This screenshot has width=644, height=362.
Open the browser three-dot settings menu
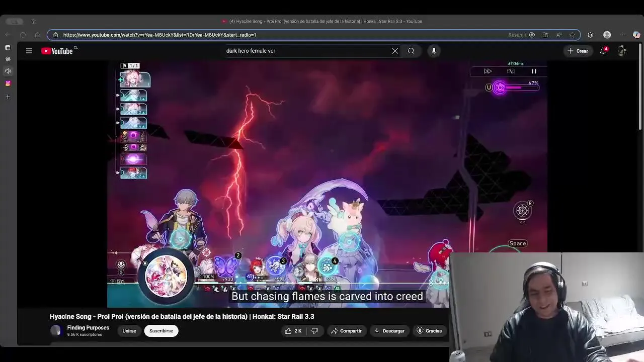click(x=622, y=35)
